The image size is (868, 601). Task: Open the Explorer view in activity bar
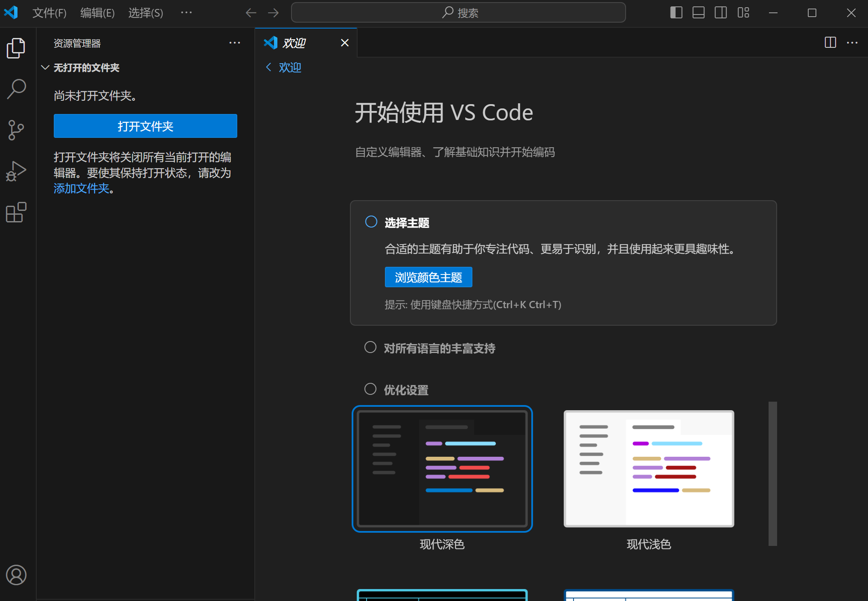(16, 48)
